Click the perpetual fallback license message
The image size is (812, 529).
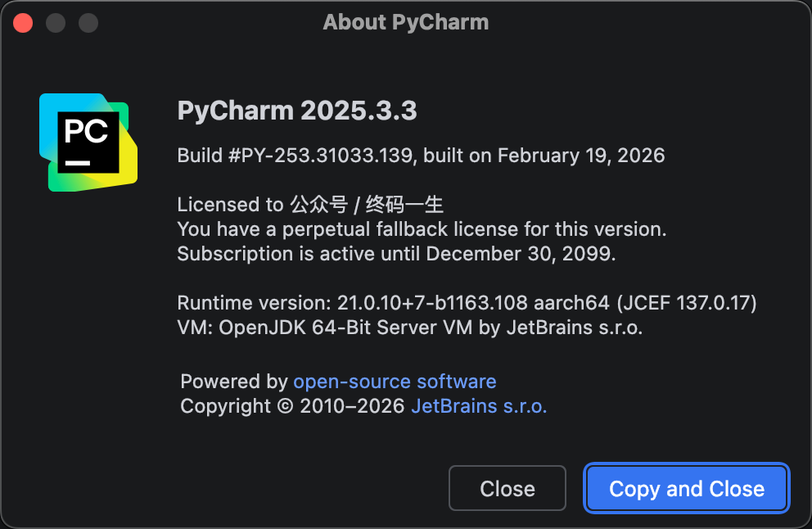(x=422, y=229)
